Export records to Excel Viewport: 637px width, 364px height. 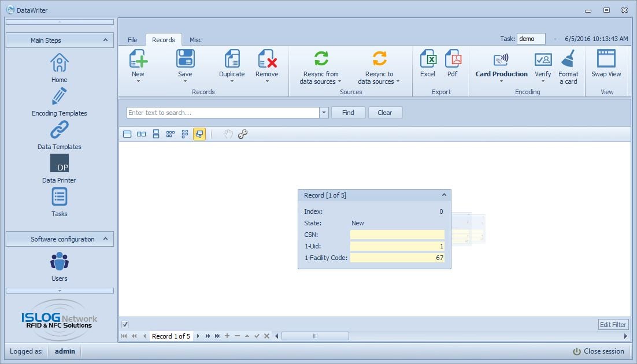[x=428, y=64]
